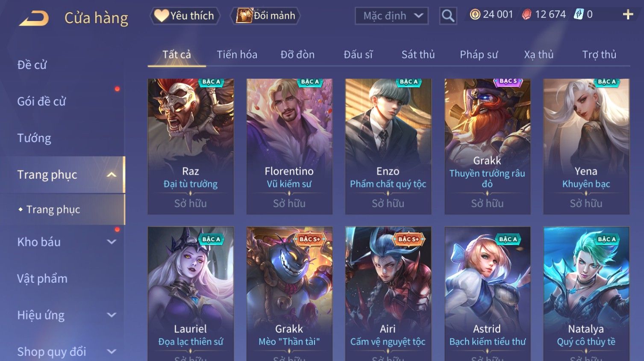Screen dimensions: 644x361
Task: Expand the Kho báu sidebar section
Action: (112, 242)
